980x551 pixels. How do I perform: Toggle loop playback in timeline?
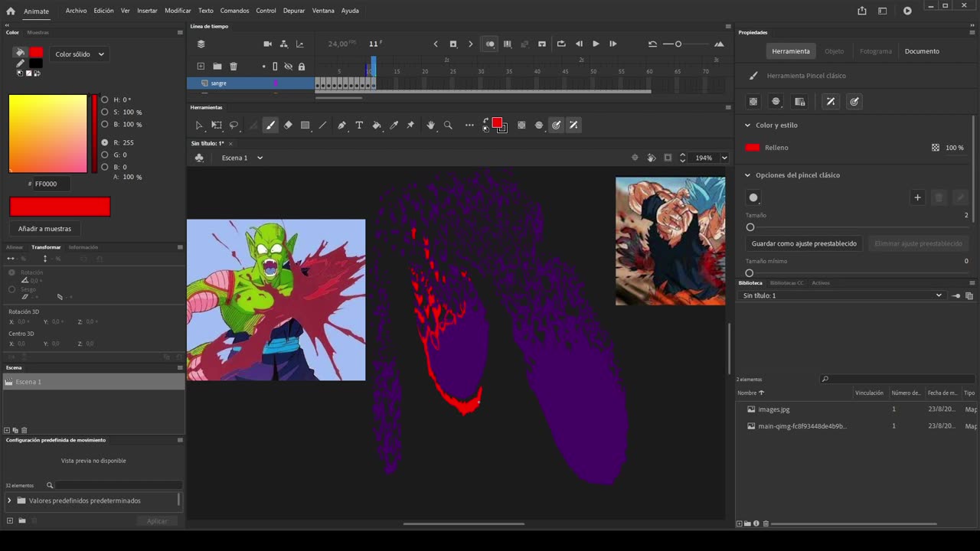click(x=561, y=44)
